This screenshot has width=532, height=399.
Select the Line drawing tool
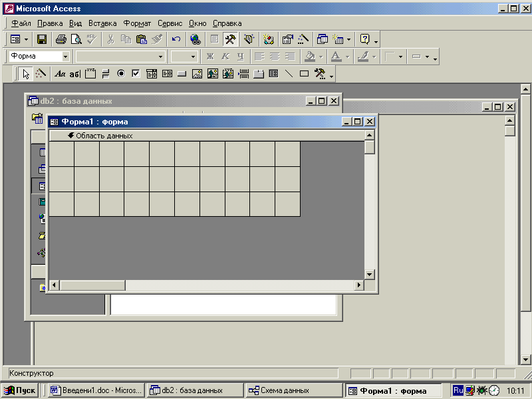click(x=289, y=74)
